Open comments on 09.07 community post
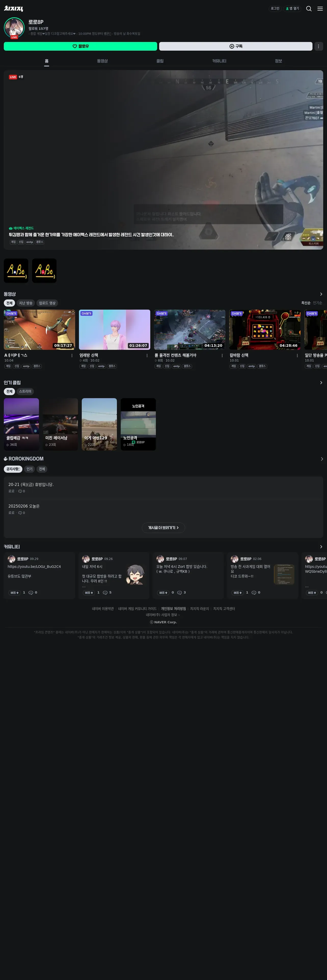The image size is (327, 980). tap(182, 592)
